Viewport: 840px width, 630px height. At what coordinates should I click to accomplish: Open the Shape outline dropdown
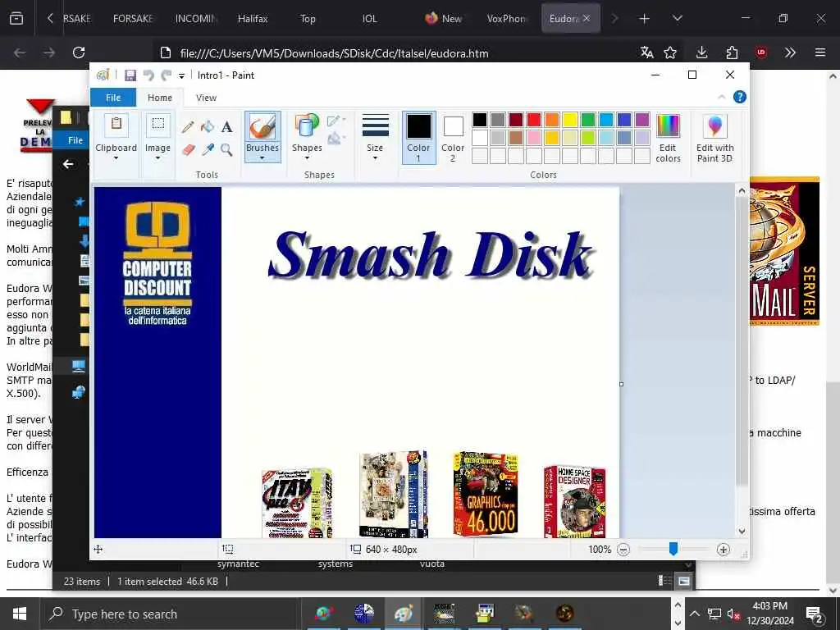click(336, 121)
